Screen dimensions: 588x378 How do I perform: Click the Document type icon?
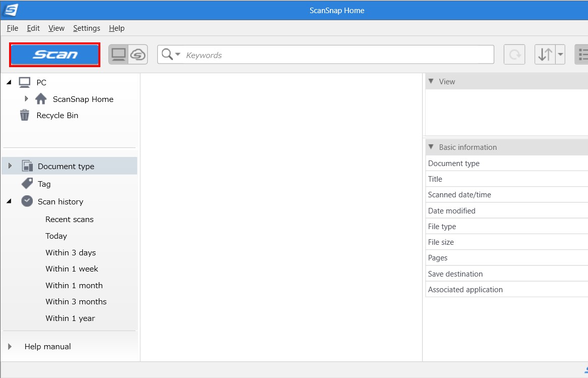pyautogui.click(x=27, y=166)
